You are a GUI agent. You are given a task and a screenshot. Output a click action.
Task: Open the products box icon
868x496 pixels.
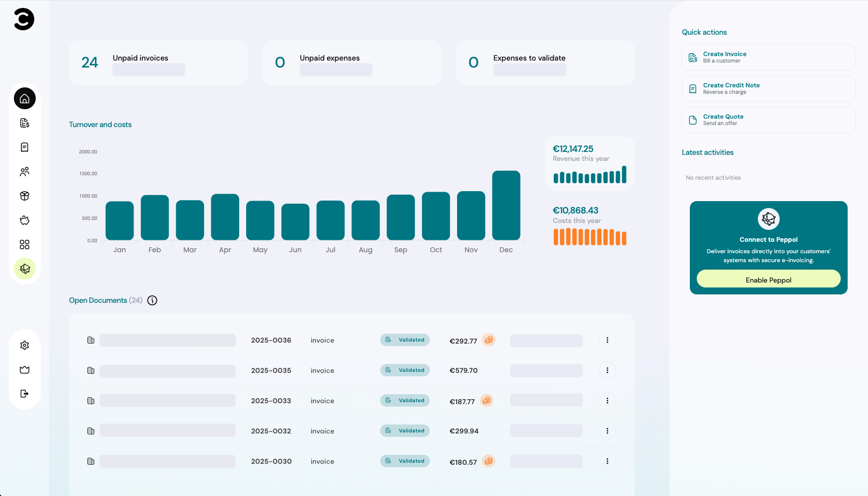[x=24, y=196]
